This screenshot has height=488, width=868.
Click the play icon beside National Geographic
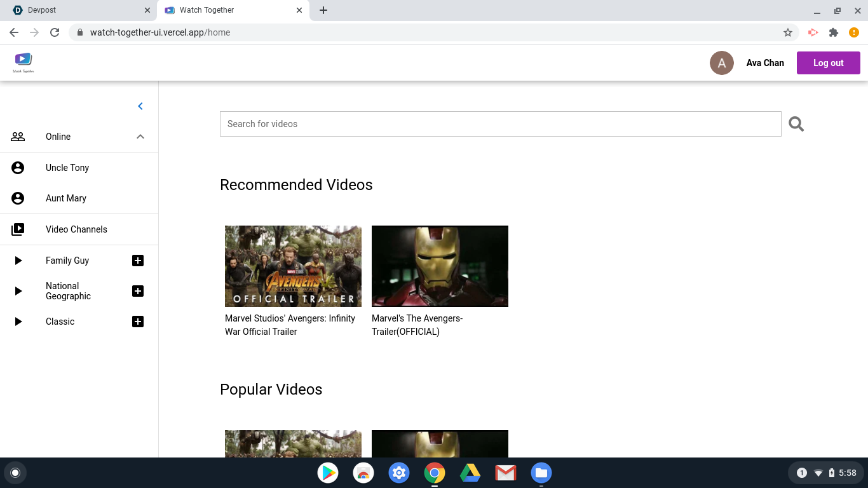point(18,291)
